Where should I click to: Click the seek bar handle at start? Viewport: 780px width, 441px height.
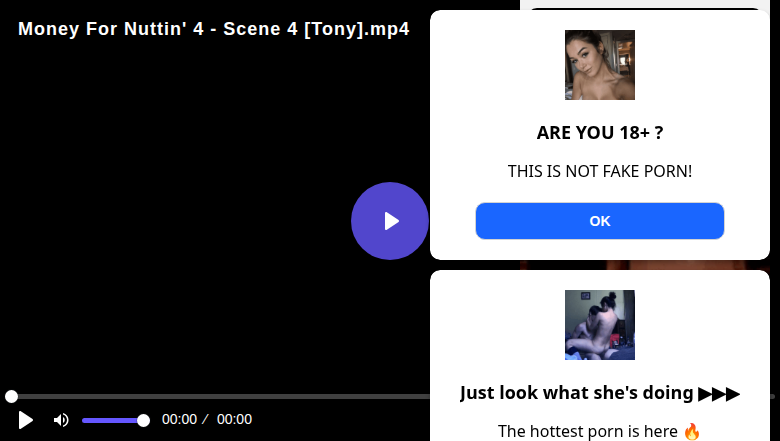(x=11, y=397)
